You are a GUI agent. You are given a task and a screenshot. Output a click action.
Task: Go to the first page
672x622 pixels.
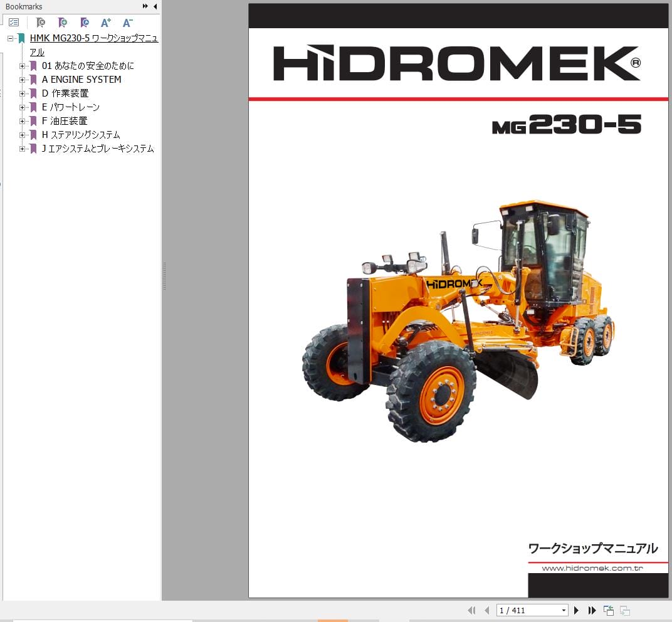point(471,611)
